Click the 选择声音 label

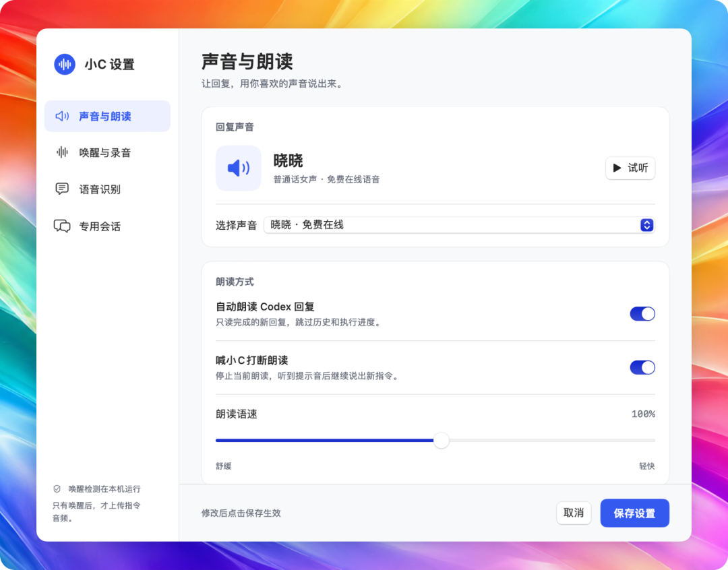[x=236, y=225]
